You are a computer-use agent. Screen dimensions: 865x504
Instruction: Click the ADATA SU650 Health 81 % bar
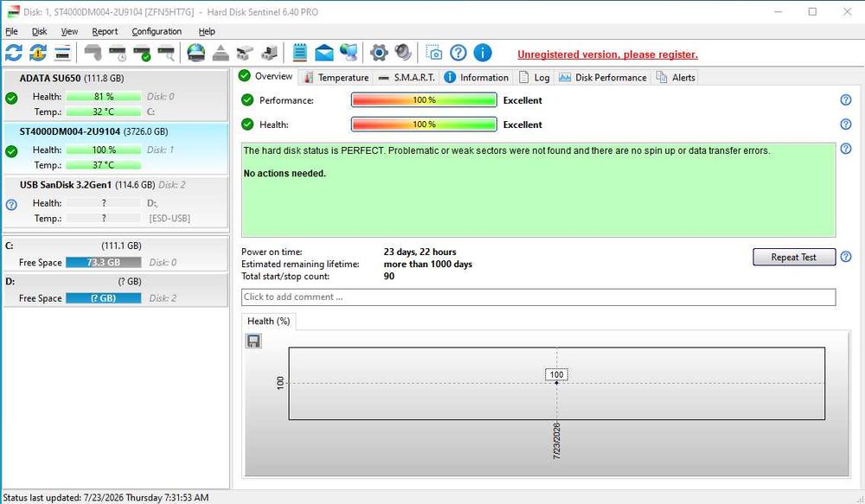(103, 97)
